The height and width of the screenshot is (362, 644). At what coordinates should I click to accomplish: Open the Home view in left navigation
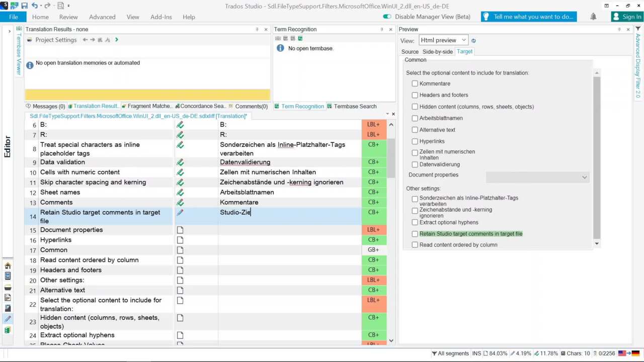[8, 265]
